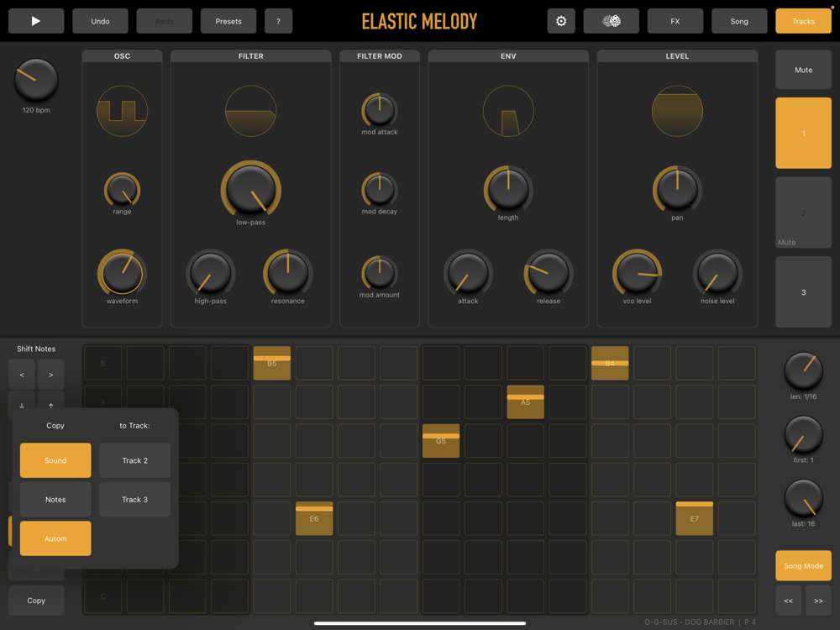This screenshot has width=840, height=630.
Task: Select track 1 pad
Action: (804, 133)
